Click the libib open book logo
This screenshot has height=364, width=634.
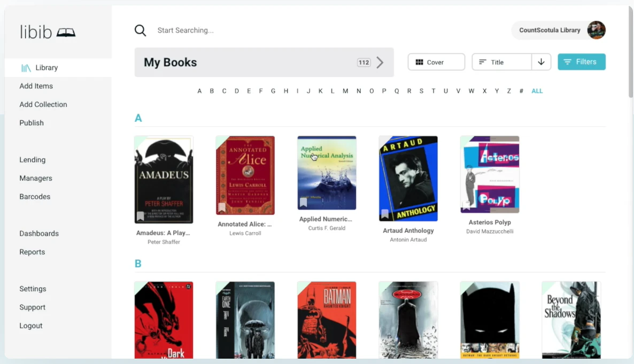point(66,33)
